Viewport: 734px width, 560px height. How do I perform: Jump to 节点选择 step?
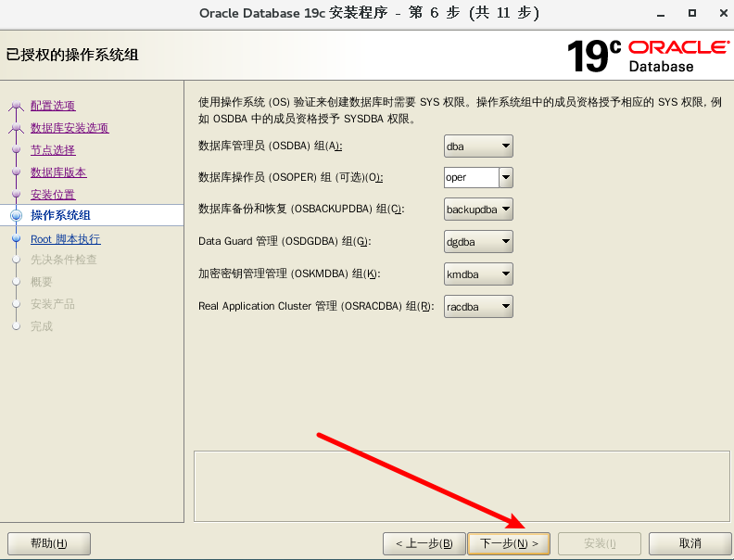coord(53,150)
